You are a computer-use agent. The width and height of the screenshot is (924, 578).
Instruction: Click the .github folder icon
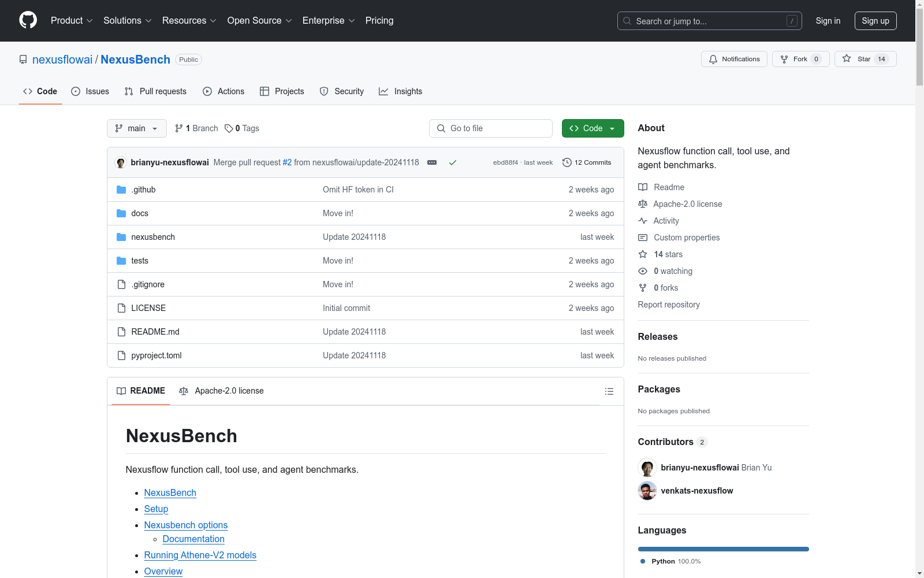tap(121, 190)
